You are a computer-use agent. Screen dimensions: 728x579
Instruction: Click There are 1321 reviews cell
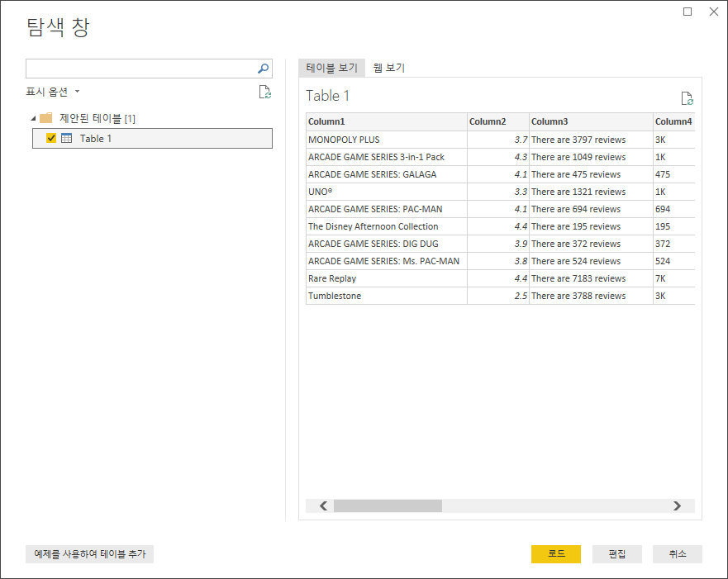pyautogui.click(x=591, y=192)
